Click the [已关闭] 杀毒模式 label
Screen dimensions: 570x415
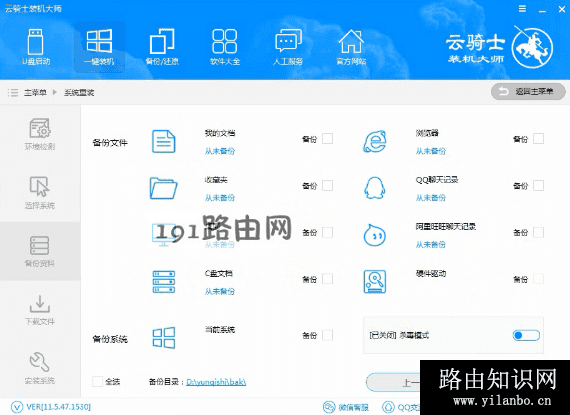tap(399, 335)
